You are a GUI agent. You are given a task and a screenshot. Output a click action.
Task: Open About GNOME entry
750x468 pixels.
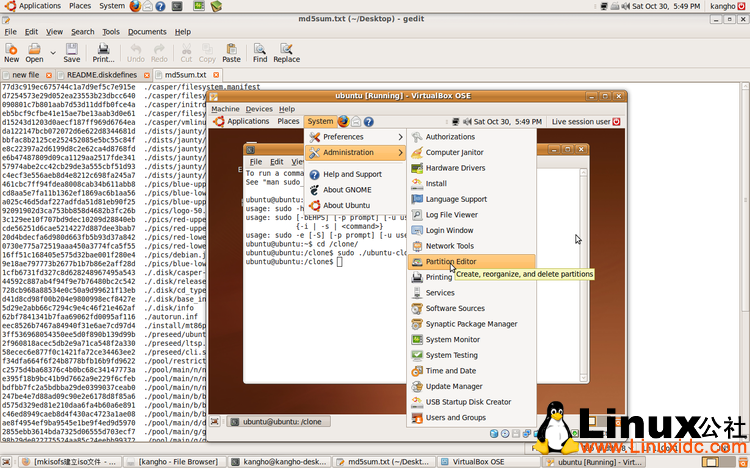[x=355, y=190]
